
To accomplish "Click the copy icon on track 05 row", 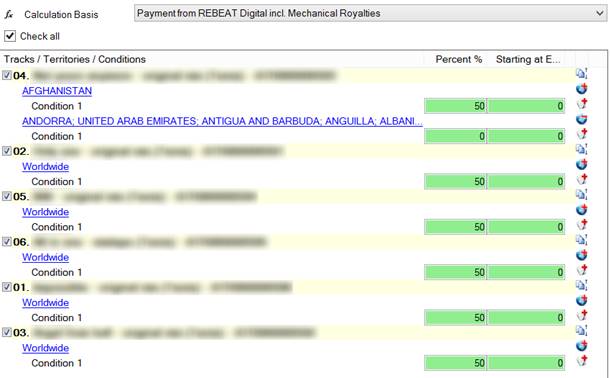I will pos(581,194).
